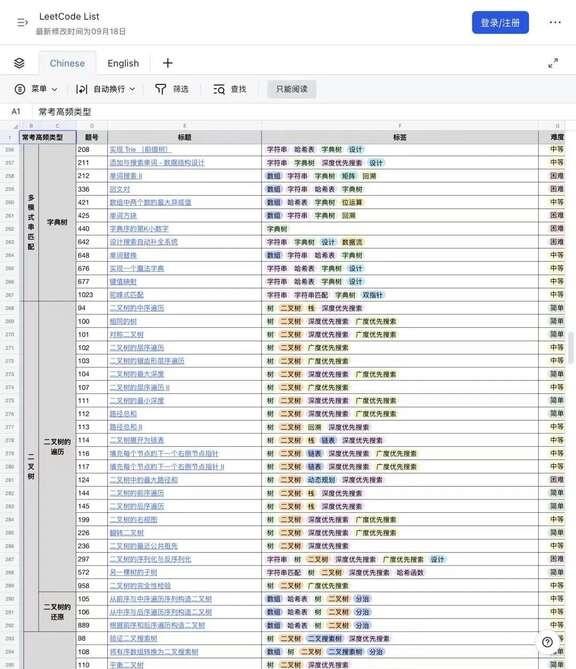Open the 菜单 dropdown menu
Viewport: 576px width, 669px height.
point(36,89)
